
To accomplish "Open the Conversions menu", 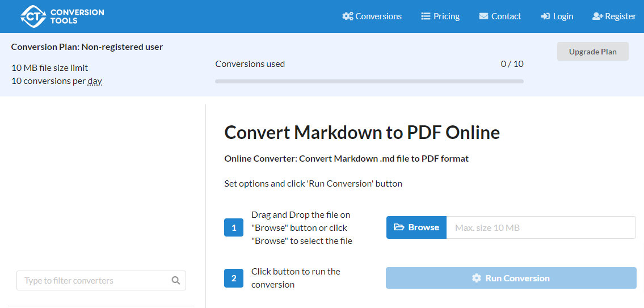I will coord(372,16).
